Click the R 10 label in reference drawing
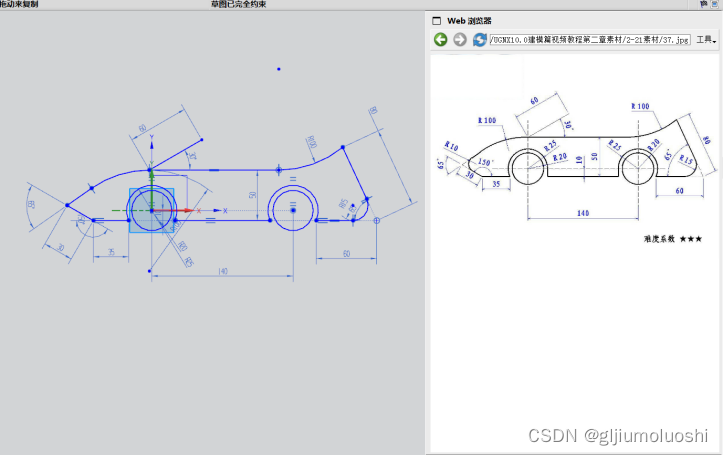This screenshot has height=455, width=723. pos(451,146)
